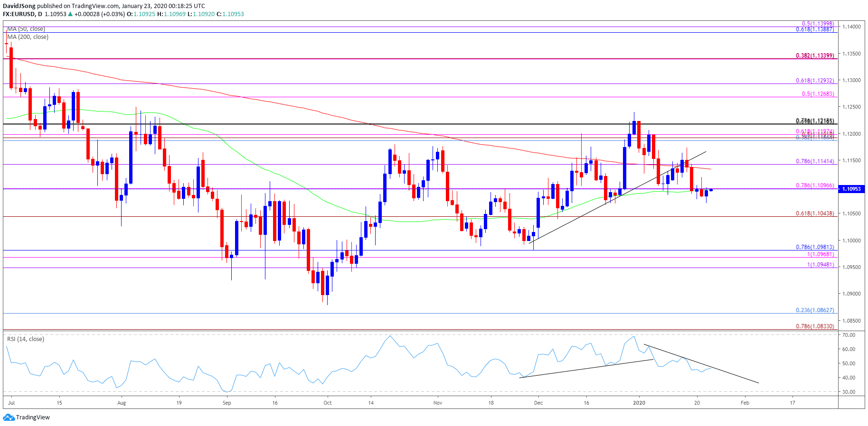
Task: Click the MA (50, close) indicator label
Action: click(26, 29)
